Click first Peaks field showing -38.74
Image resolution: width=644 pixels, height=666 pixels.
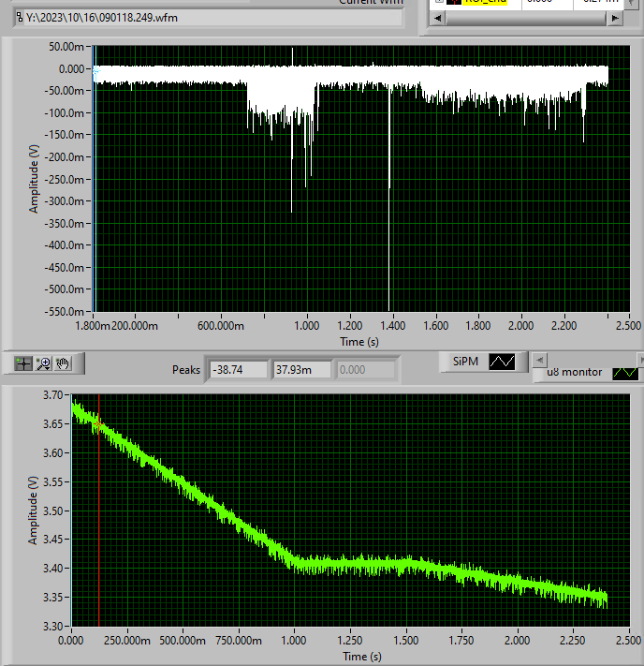(x=239, y=370)
